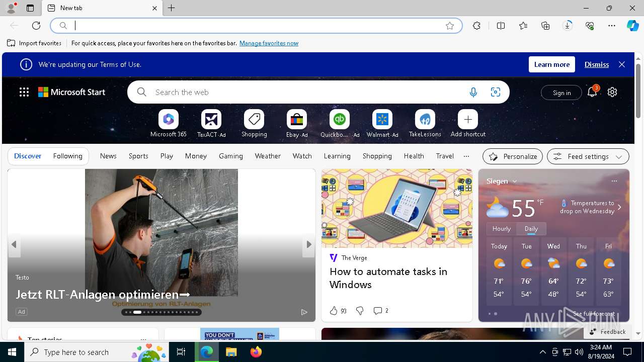The height and width of the screenshot is (362, 644).
Task: Select the Discover feed
Action: coord(28,156)
